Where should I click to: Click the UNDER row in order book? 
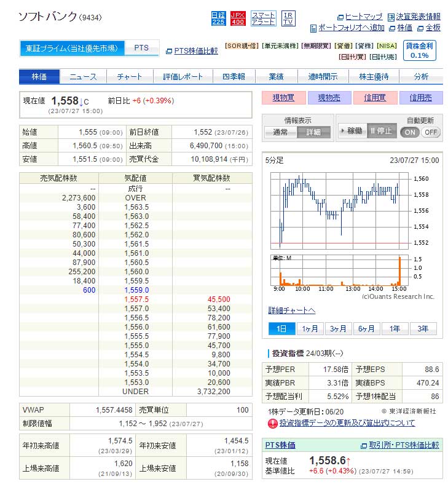click(x=136, y=392)
